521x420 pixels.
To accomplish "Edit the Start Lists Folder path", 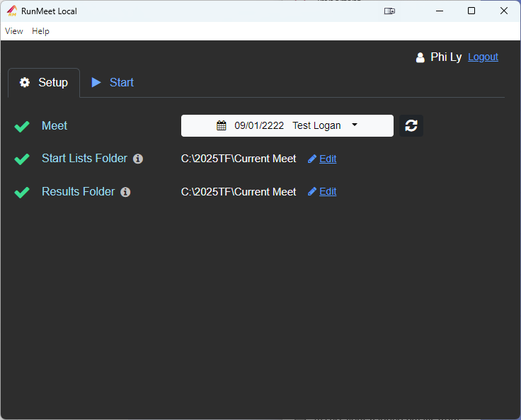I will (328, 159).
